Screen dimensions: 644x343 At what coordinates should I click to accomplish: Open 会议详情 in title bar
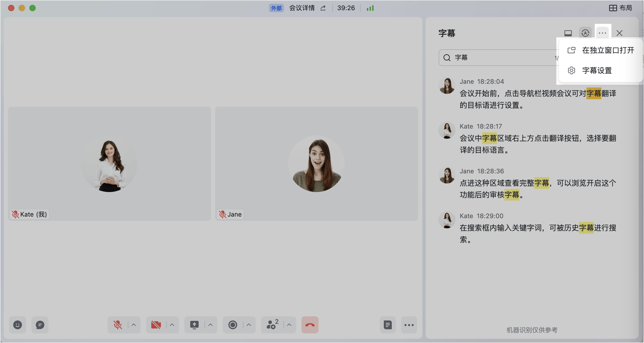coord(302,8)
